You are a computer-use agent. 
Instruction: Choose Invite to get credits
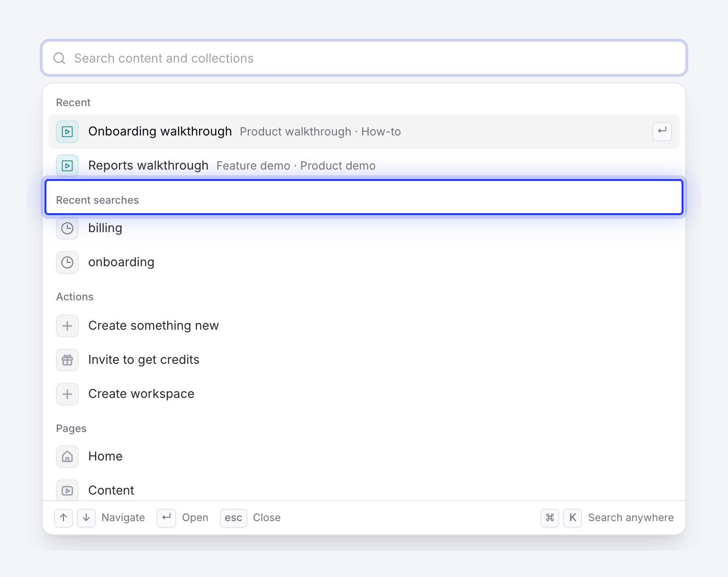pos(364,360)
